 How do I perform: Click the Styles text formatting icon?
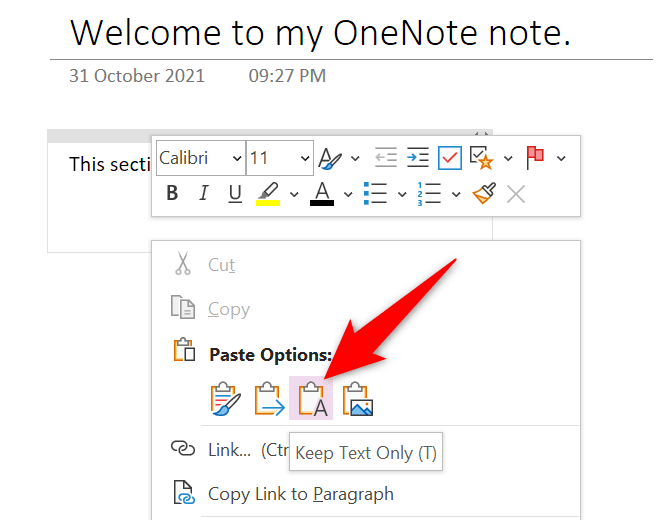coord(330,159)
